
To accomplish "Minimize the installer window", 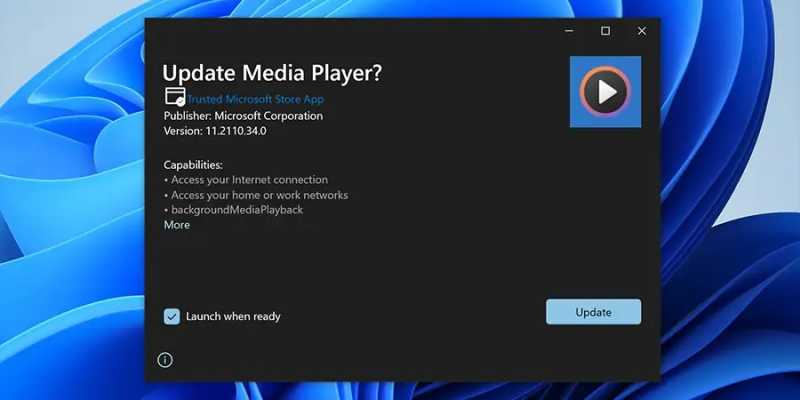I will pos(569,31).
